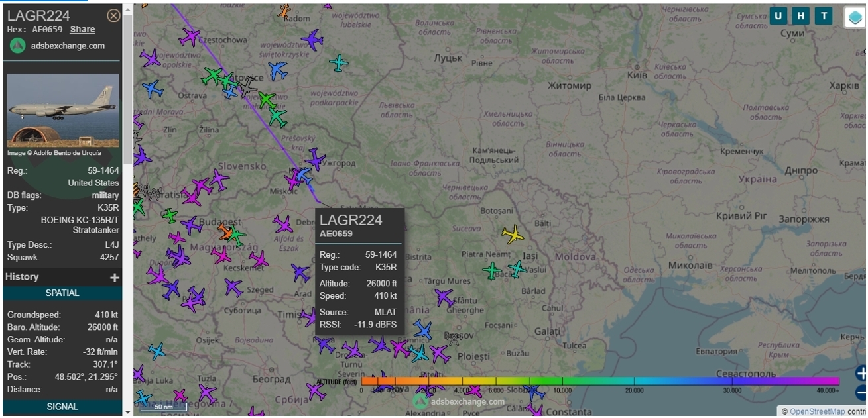This screenshot has height=418, width=868.
Task: Select the yellow aircraft near Iași
Action: click(x=512, y=234)
